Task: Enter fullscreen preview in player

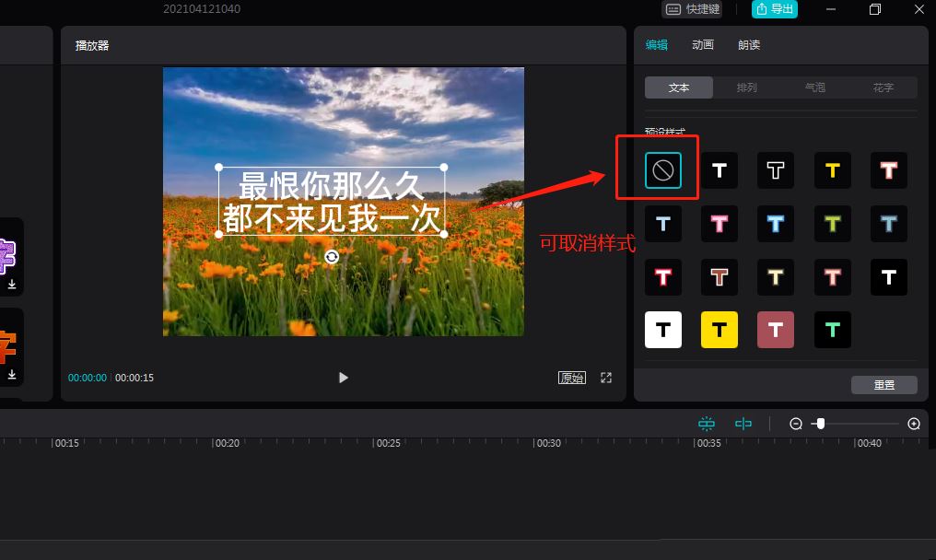Action: [x=606, y=378]
